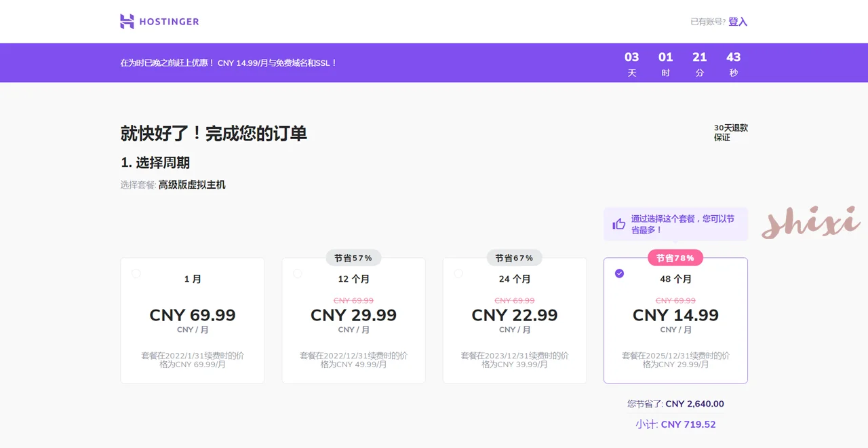Click the 1 月 plan title
The height and width of the screenshot is (448, 868).
[x=193, y=279]
